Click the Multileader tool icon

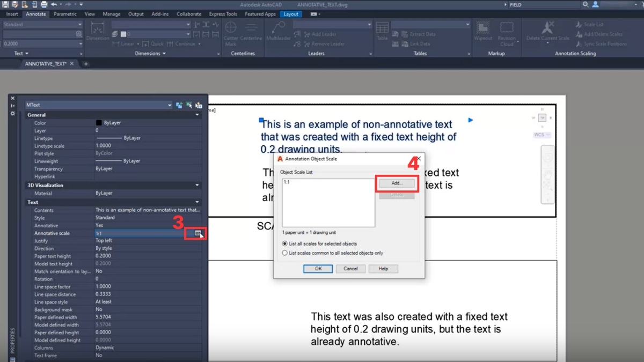pyautogui.click(x=279, y=28)
